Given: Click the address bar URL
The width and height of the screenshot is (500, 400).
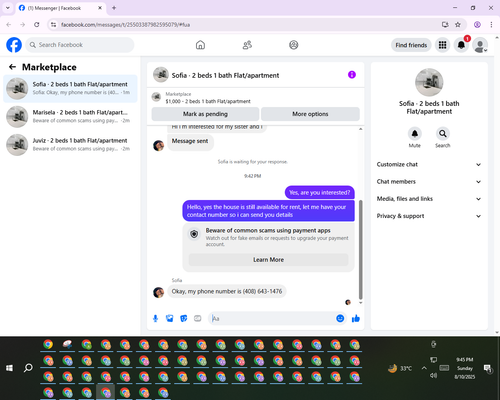Looking at the screenshot, I should [125, 25].
